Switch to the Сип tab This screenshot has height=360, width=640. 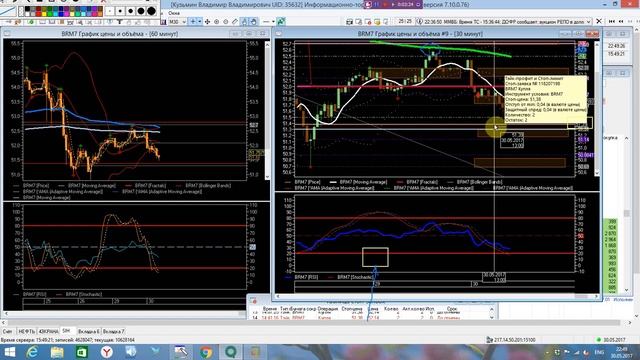click(7, 331)
